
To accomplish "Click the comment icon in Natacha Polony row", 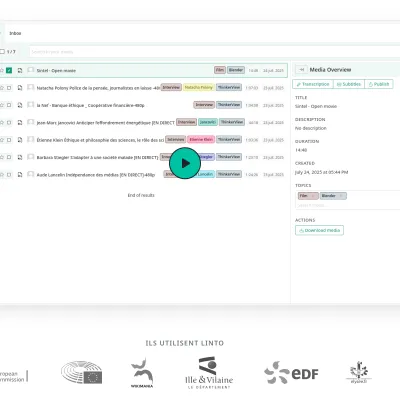I will coord(31,87).
